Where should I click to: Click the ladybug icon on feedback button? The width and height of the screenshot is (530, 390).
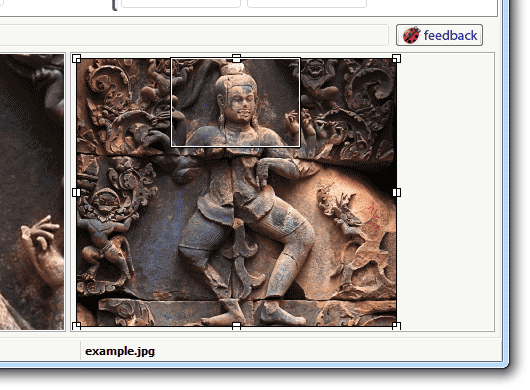tap(411, 35)
